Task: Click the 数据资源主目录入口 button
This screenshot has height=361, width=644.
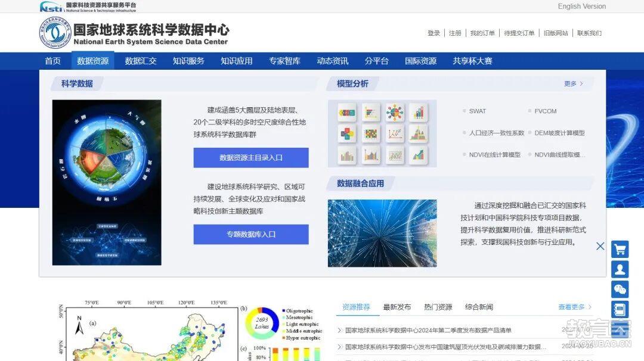Action: (x=250, y=157)
